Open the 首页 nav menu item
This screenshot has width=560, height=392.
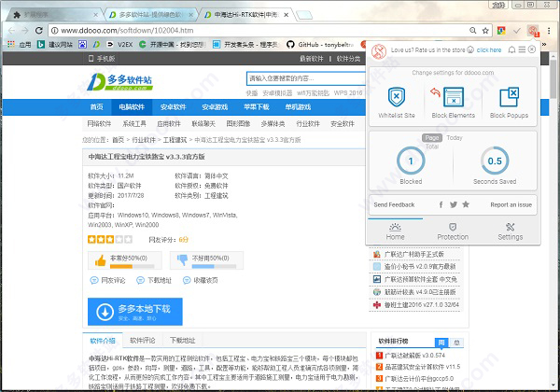(96, 107)
